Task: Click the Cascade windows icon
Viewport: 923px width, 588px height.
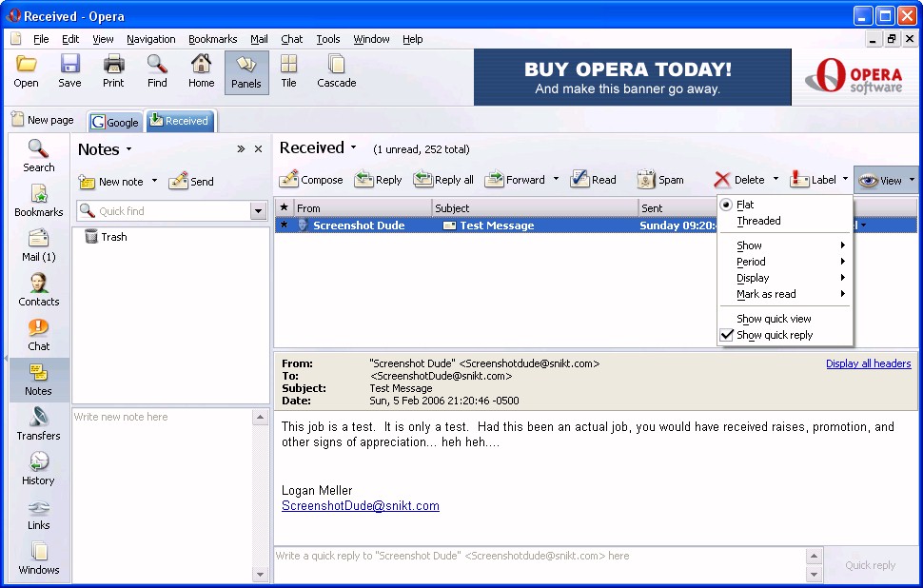Action: pos(336,65)
